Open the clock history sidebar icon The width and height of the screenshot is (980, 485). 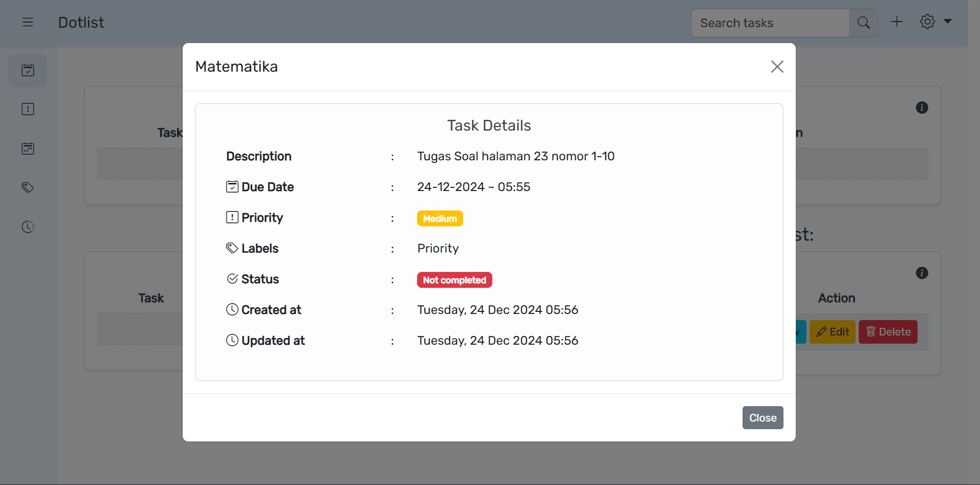(x=28, y=227)
